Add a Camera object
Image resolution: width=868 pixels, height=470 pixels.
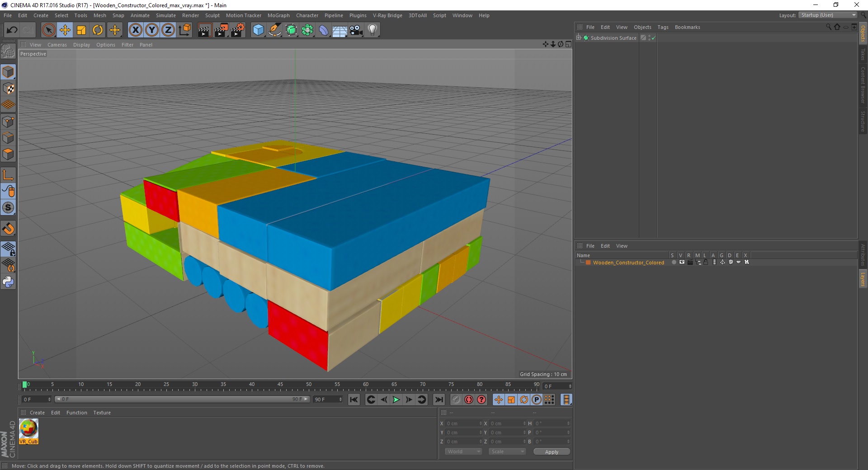[x=356, y=30]
